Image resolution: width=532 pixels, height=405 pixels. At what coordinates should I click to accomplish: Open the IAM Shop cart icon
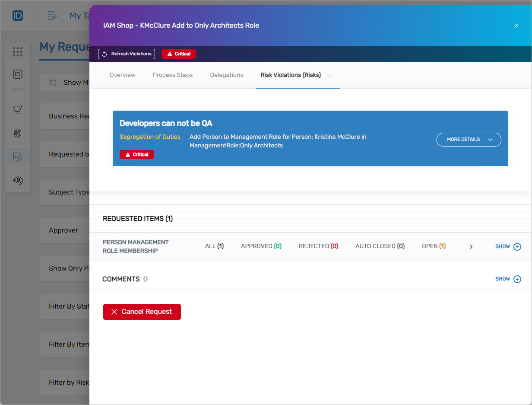pyautogui.click(x=18, y=109)
